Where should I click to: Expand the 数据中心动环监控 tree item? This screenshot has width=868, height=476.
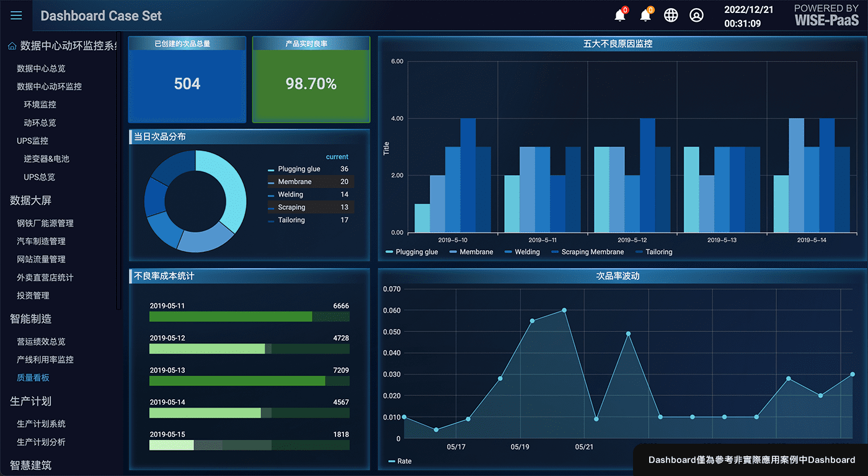click(49, 87)
